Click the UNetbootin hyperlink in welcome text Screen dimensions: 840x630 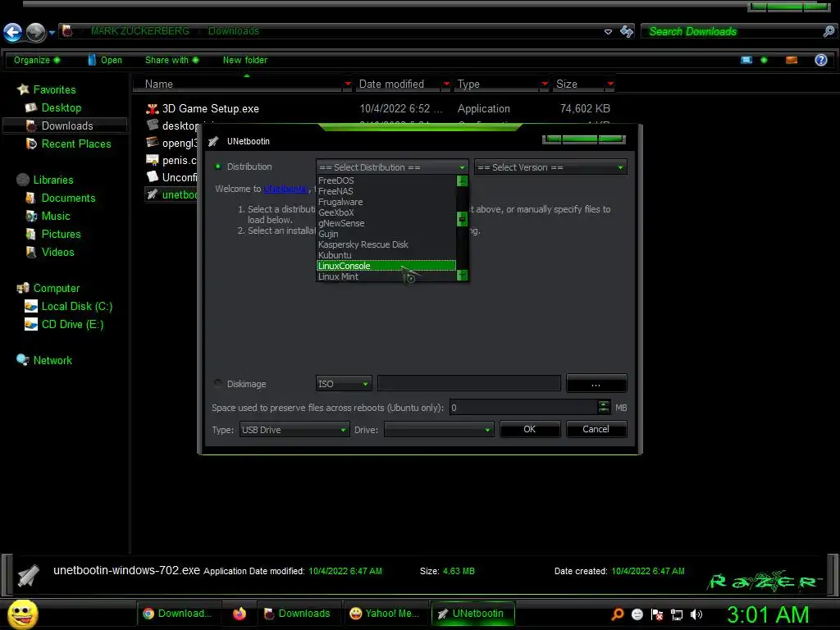[x=285, y=189]
